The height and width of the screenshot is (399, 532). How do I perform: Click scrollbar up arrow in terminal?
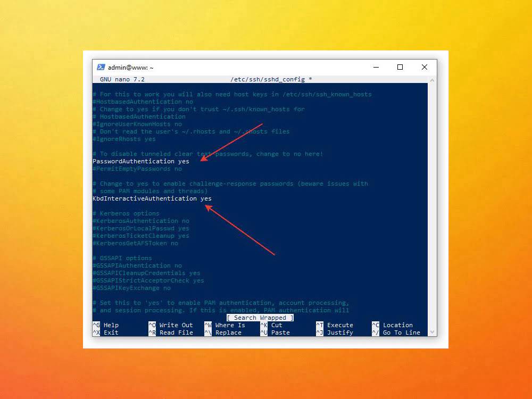click(432, 80)
